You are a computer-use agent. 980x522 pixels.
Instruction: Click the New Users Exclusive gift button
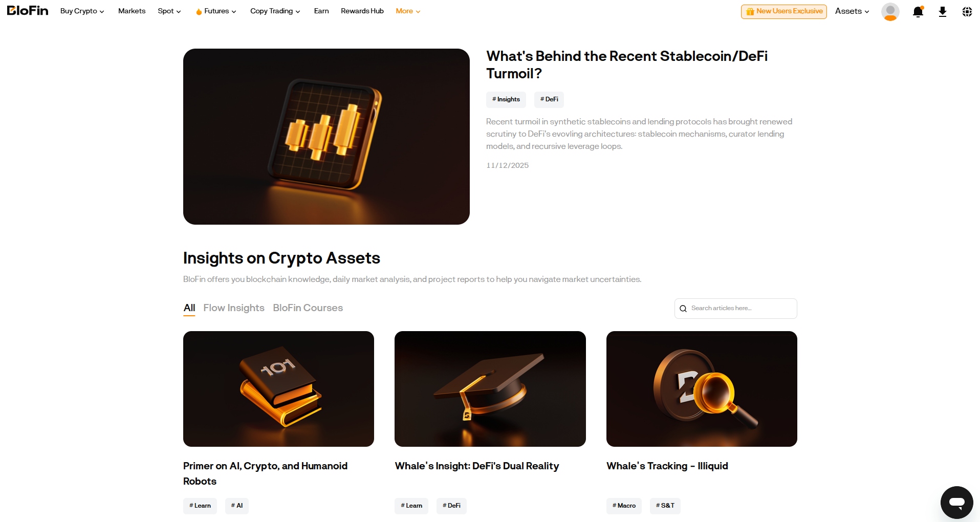(783, 11)
